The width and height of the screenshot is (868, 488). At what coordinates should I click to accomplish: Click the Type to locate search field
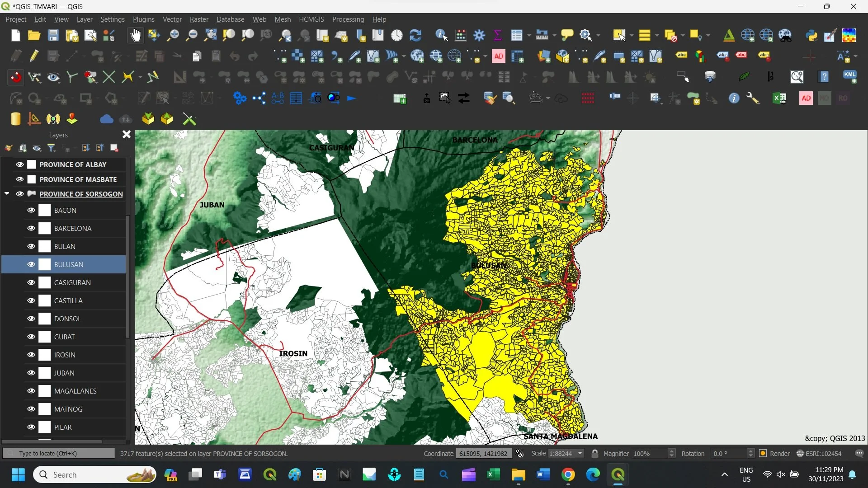click(59, 453)
